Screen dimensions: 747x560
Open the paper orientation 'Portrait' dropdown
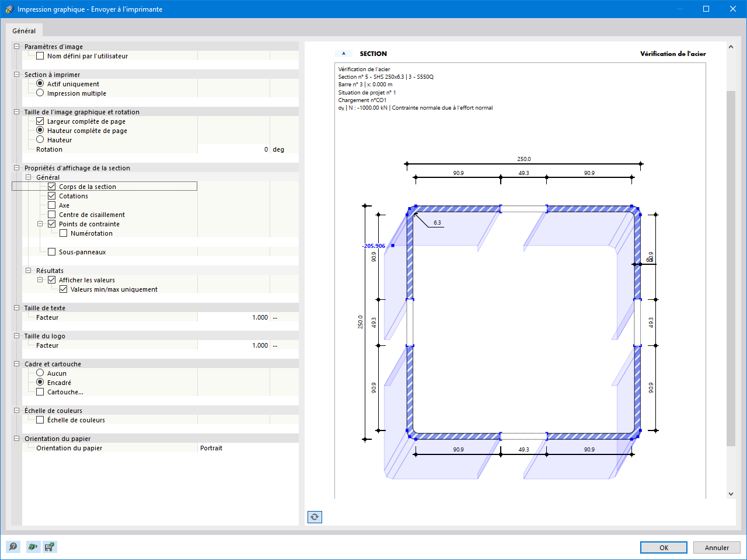tap(248, 448)
